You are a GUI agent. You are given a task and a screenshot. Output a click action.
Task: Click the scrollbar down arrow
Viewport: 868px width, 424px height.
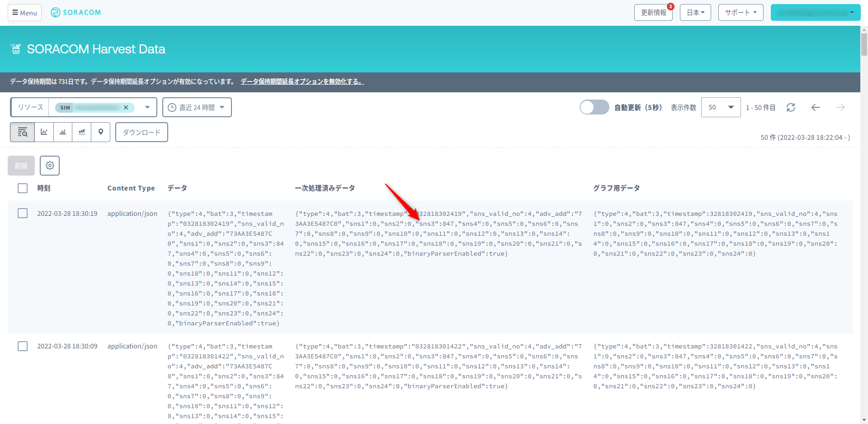pos(864,420)
